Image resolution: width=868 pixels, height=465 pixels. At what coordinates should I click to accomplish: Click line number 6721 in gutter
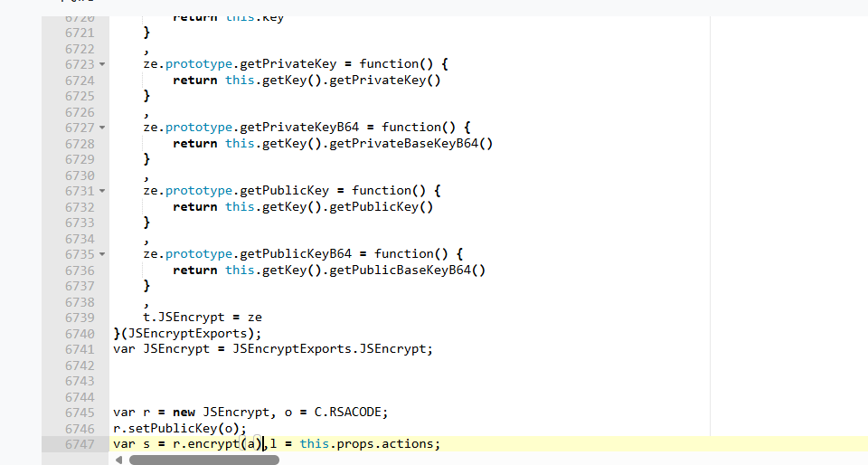click(80, 33)
